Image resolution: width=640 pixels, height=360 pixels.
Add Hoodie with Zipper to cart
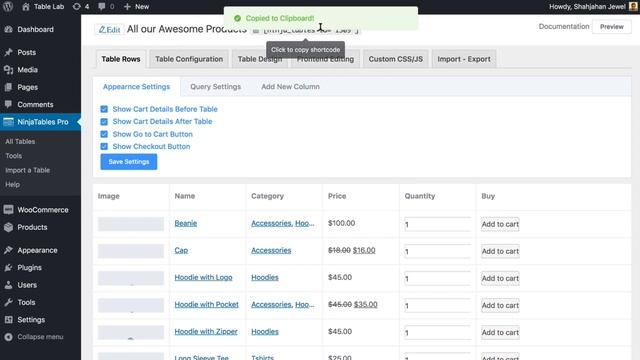pos(500,332)
